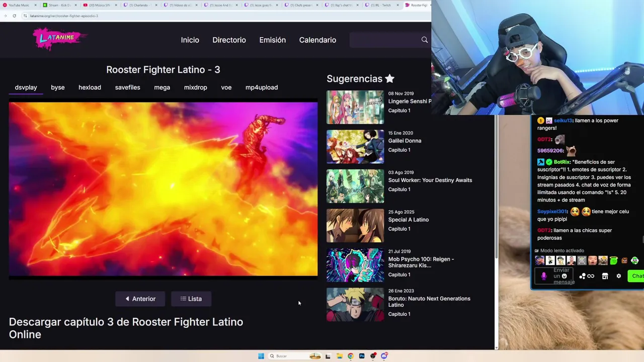Open Discord from the taskbar
This screenshot has height=362, width=644.
point(384,356)
